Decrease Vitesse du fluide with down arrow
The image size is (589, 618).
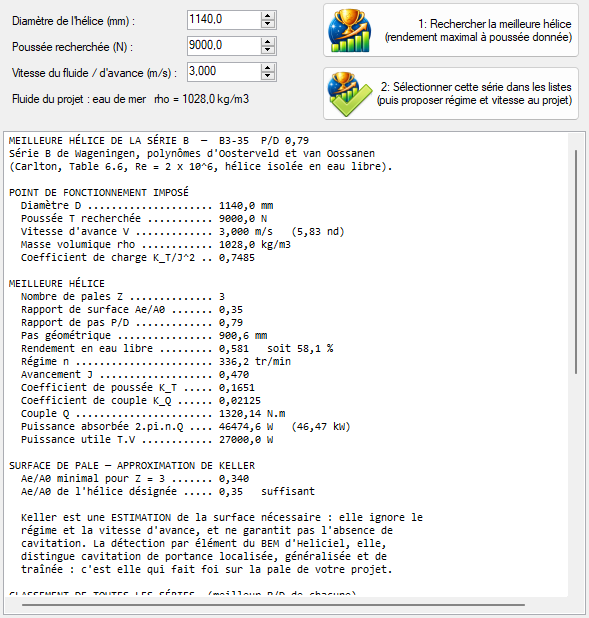coord(268,76)
